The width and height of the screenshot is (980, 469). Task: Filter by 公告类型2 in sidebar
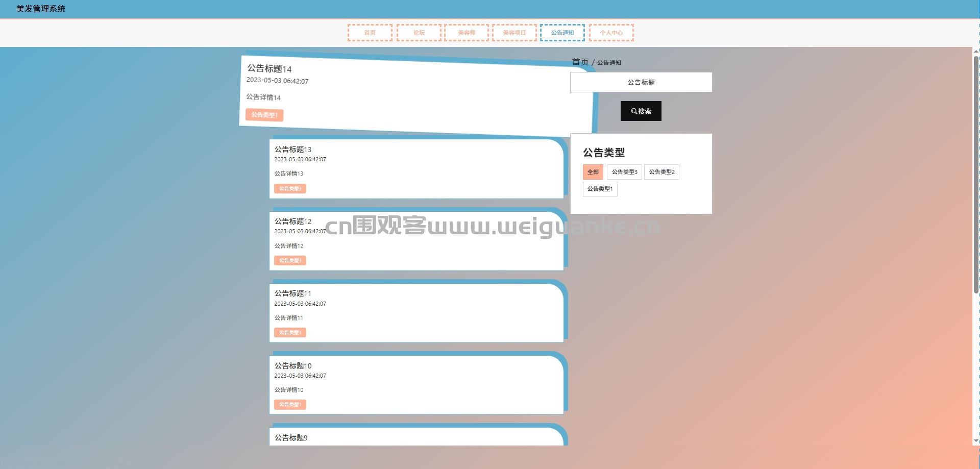tap(662, 172)
